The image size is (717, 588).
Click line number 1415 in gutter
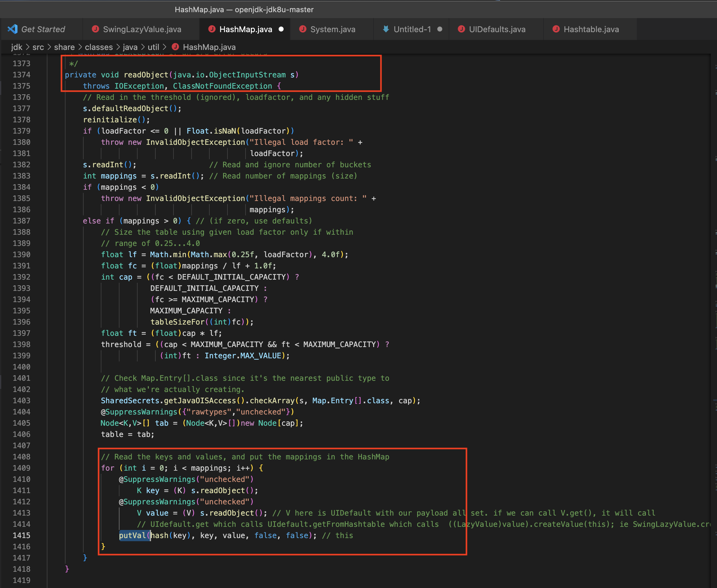tap(21, 536)
